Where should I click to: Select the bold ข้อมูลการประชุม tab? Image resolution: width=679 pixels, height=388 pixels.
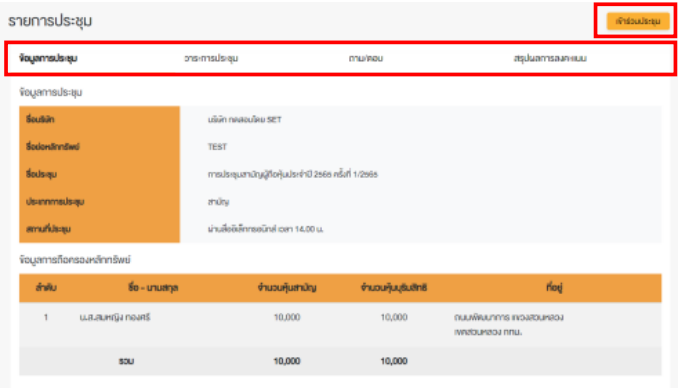point(48,58)
